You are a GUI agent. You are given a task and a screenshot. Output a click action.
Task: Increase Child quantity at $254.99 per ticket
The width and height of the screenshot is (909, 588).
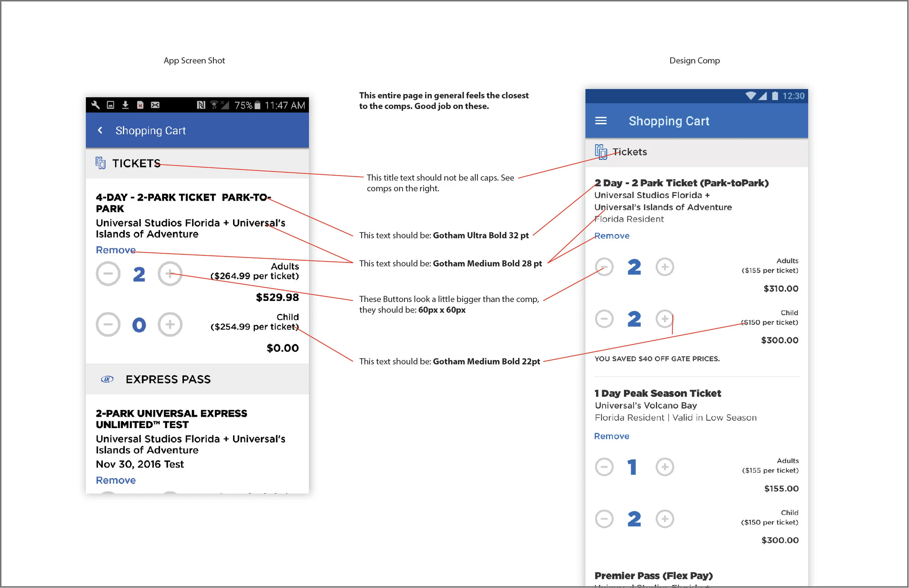170,325
